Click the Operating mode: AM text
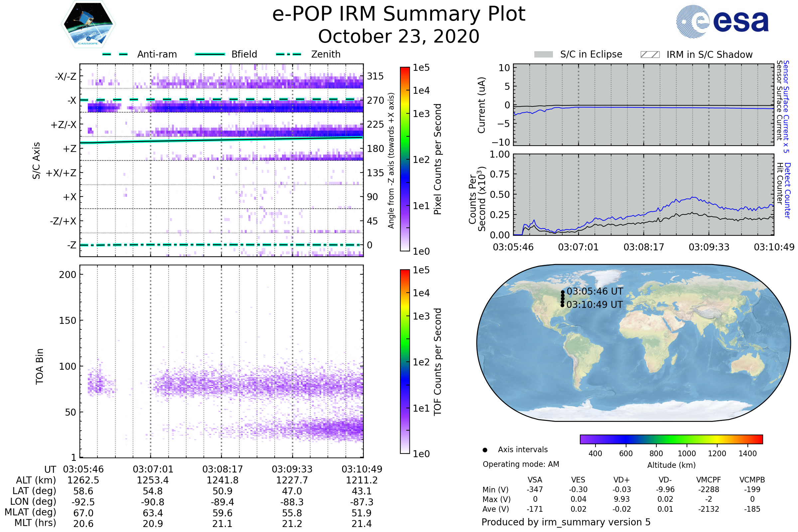The image size is (798, 532). pos(521,464)
